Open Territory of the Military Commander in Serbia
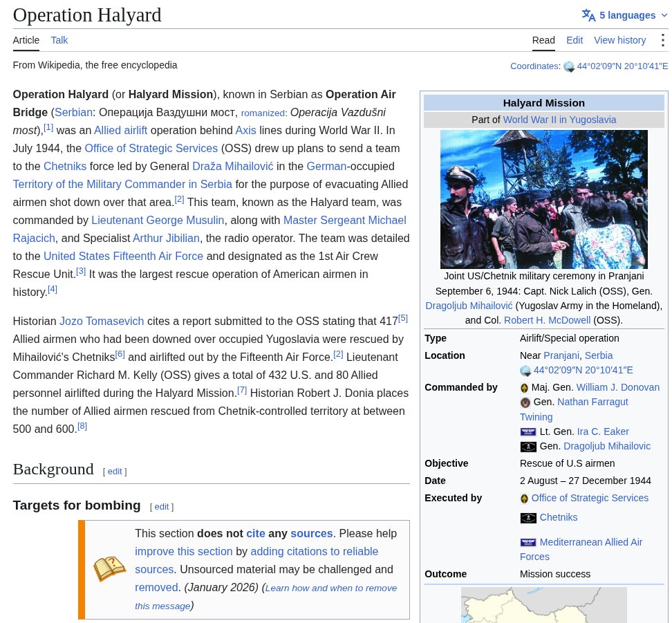The width and height of the screenshot is (672, 623). coord(122,185)
